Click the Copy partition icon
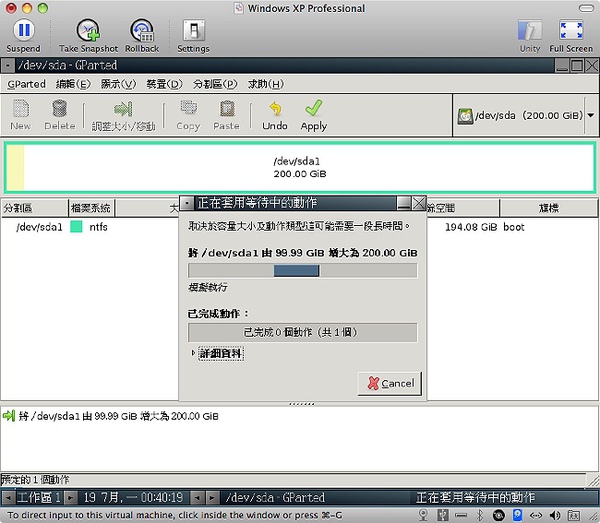Viewport: 600px width, 523px height. [189, 108]
